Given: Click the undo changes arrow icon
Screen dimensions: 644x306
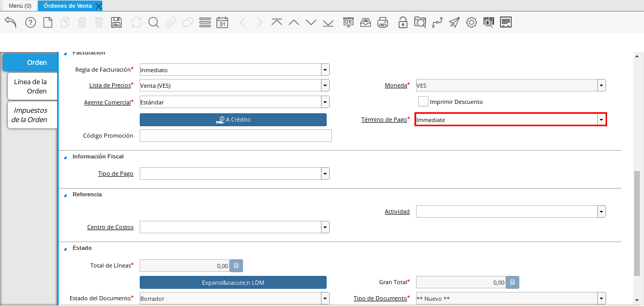Looking at the screenshot, I should (x=10, y=22).
